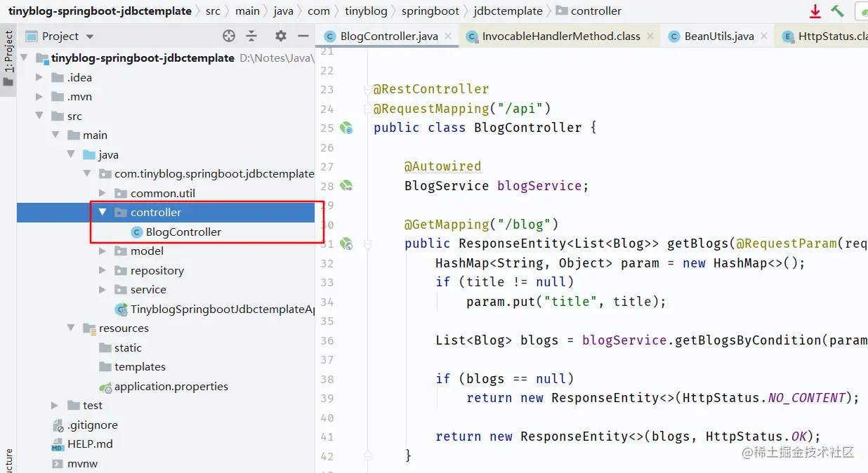Click the green hammer build icon
868x473 pixels.
(x=837, y=11)
